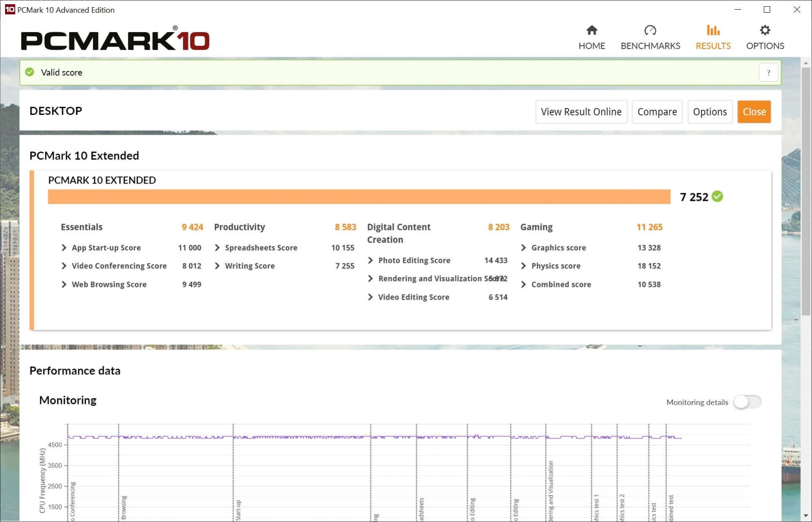Click the orange overall score bar
This screenshot has height=522, width=812.
(359, 196)
